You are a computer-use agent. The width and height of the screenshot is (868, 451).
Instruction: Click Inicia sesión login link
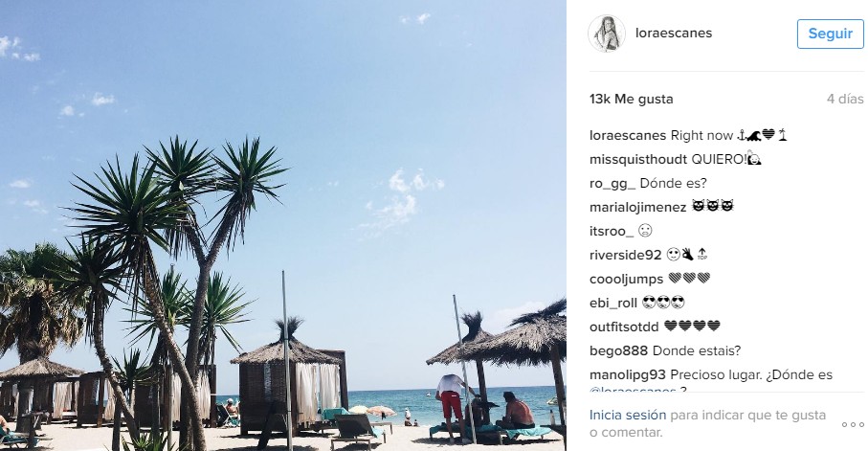tap(628, 415)
